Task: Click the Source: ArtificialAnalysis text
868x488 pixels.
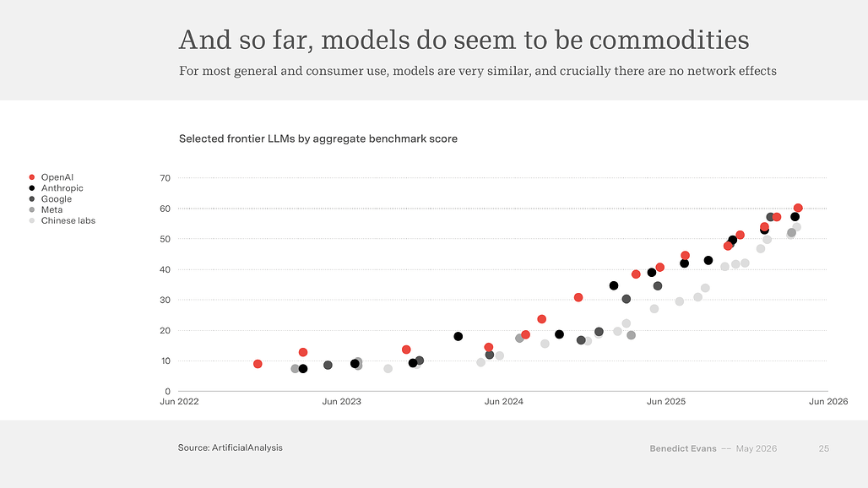Action: pyautogui.click(x=231, y=447)
